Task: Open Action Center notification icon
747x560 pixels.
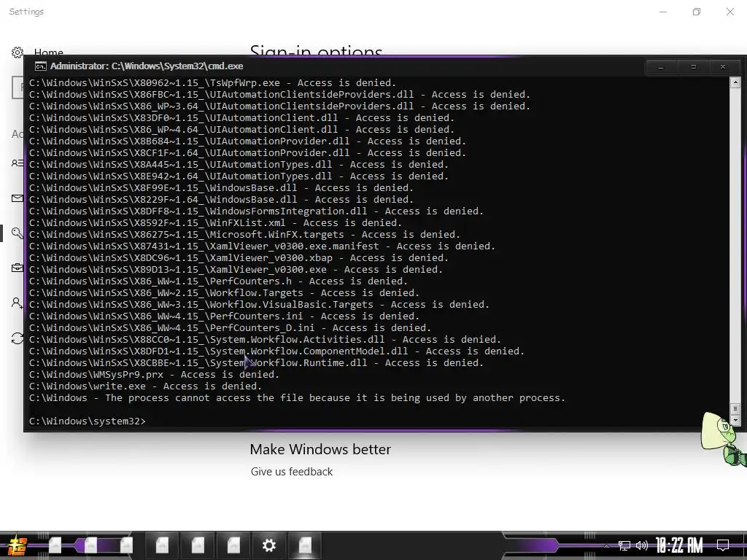Action: click(x=723, y=545)
